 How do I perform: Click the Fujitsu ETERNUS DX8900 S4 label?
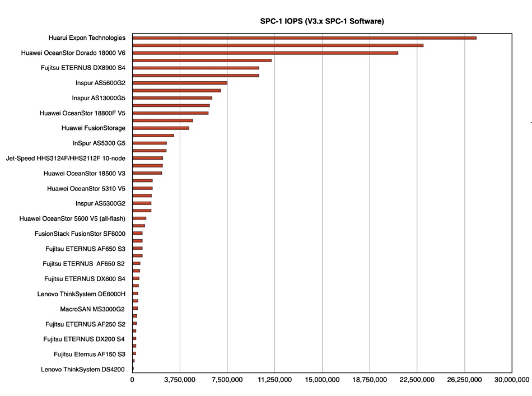83,68
